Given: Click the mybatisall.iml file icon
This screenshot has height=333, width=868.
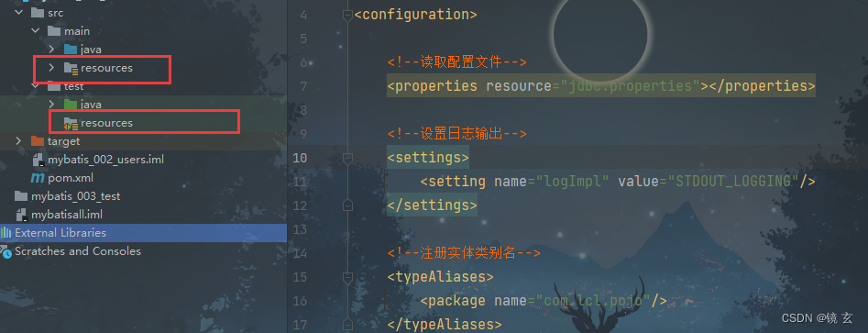Looking at the screenshot, I should click(22, 215).
